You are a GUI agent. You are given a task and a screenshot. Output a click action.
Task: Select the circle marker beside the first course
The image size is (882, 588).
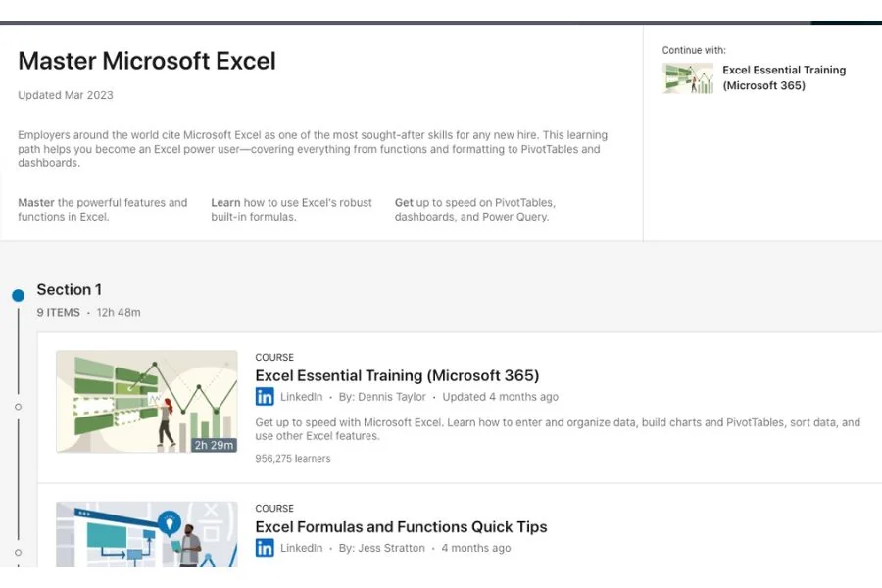(18, 406)
